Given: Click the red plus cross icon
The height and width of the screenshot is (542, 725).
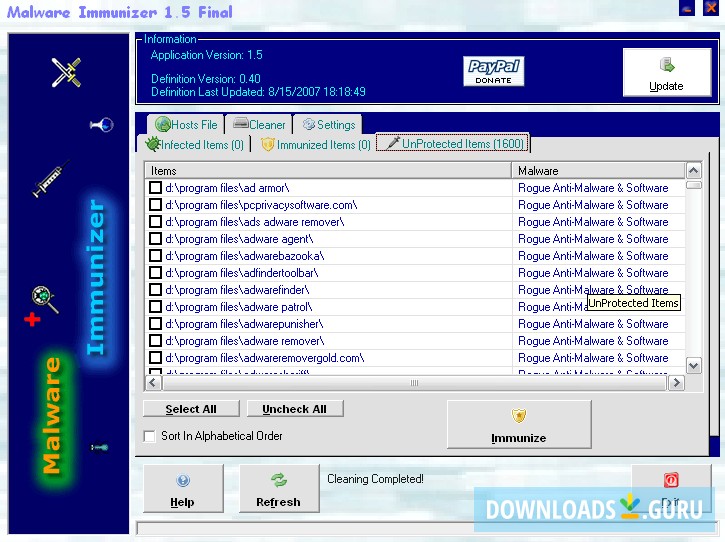Looking at the screenshot, I should tap(32, 319).
